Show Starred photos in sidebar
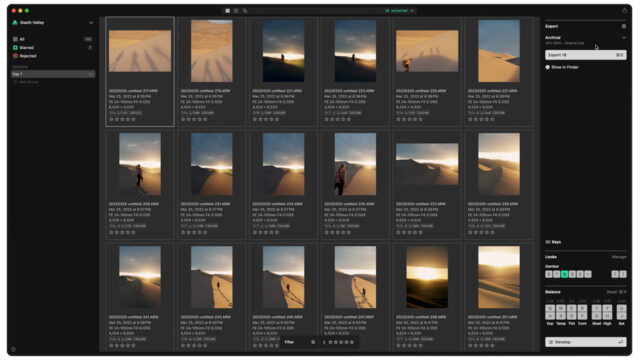 tap(53, 48)
